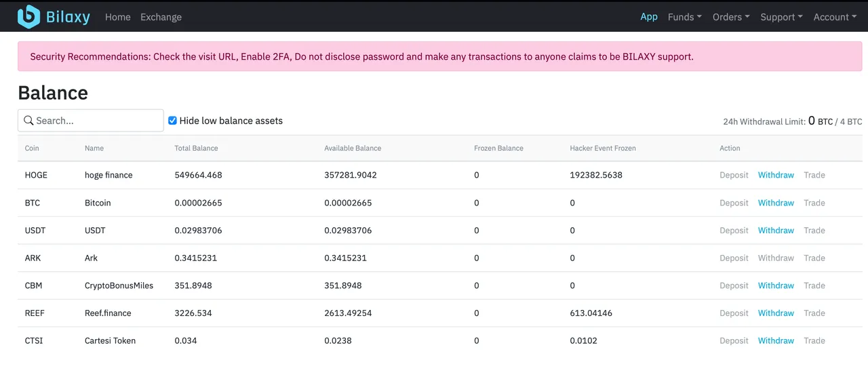Click the Security Recommendations banner text
The width and height of the screenshot is (868, 375).
(361, 56)
